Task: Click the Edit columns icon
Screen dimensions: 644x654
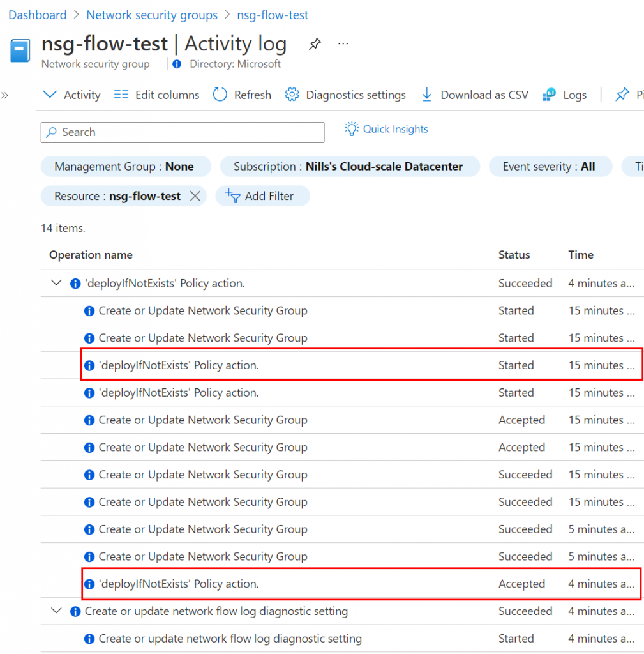Action: click(x=121, y=95)
